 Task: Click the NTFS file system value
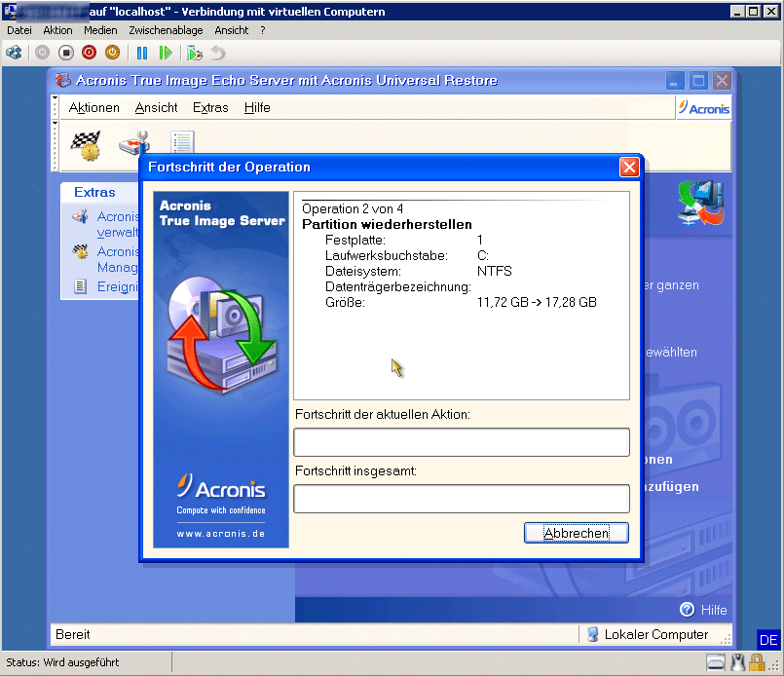pos(495,271)
